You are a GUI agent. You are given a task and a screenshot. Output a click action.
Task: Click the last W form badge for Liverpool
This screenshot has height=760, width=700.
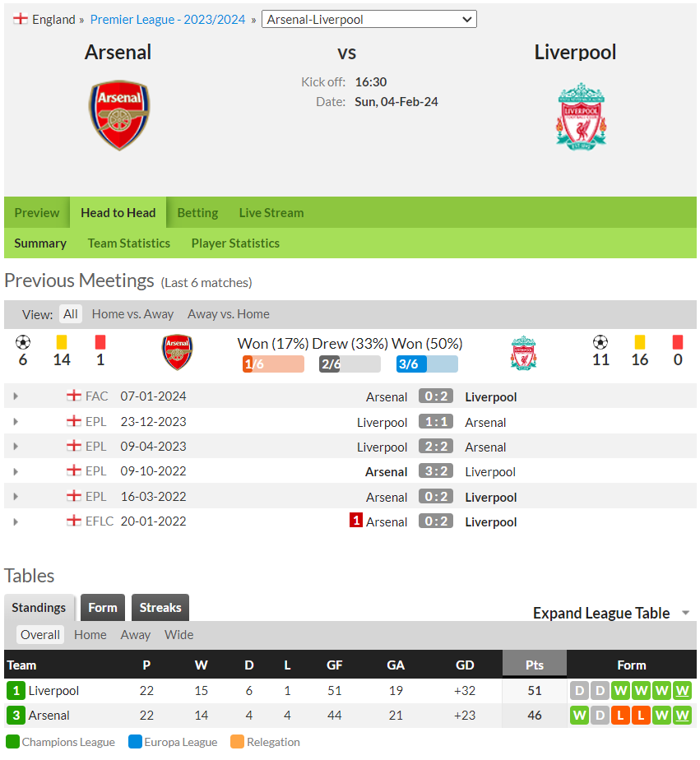(682, 690)
